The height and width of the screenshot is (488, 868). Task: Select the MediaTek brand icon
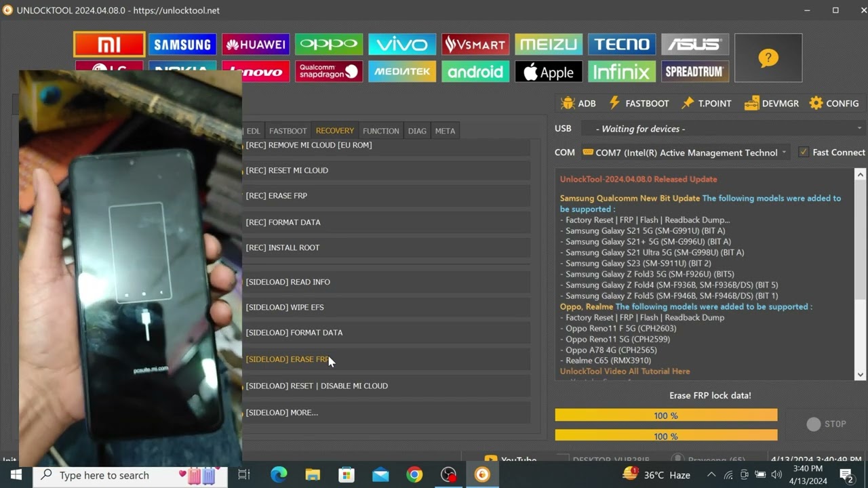(x=402, y=71)
